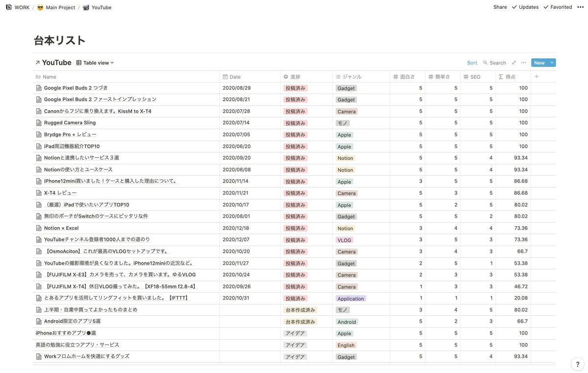
Task: Open iPhone12mini買いました entry
Action: tap(110, 181)
